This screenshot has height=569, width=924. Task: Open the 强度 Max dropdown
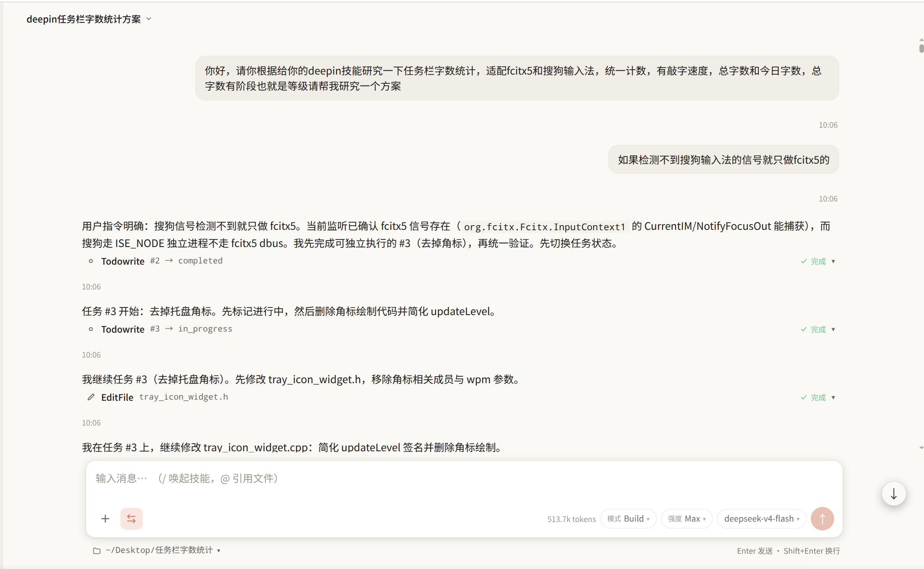686,519
